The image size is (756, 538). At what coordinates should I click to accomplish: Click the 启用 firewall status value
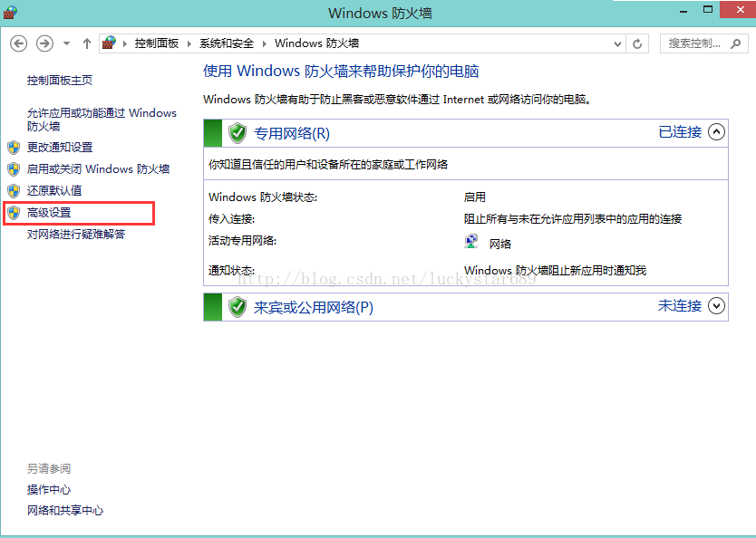(x=474, y=197)
